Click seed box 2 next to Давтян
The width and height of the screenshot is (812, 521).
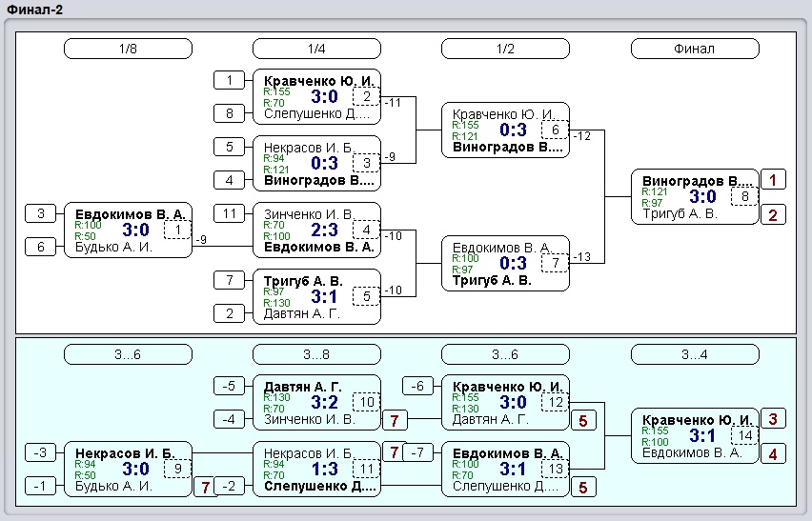click(230, 313)
